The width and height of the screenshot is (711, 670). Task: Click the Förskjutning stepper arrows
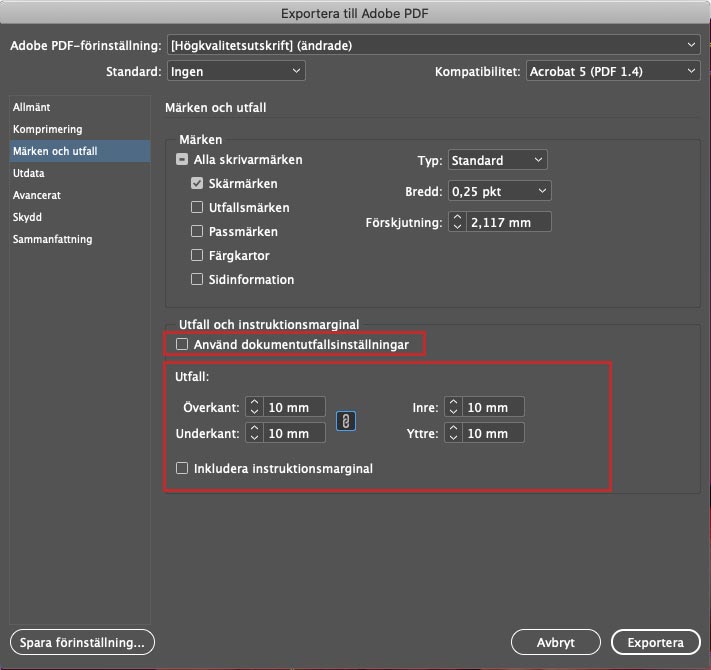tap(457, 222)
